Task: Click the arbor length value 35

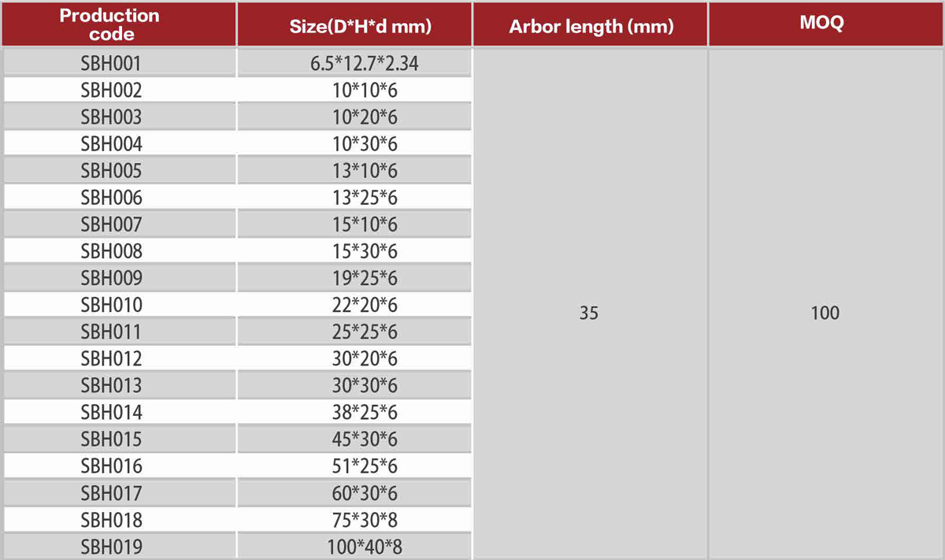Action: [589, 313]
